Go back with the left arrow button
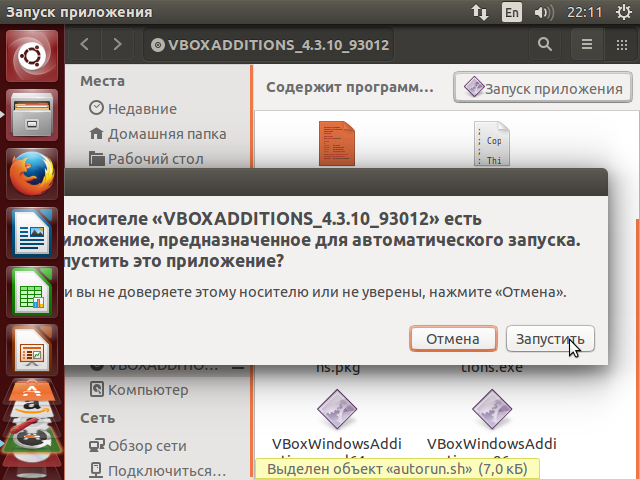 click(85, 44)
